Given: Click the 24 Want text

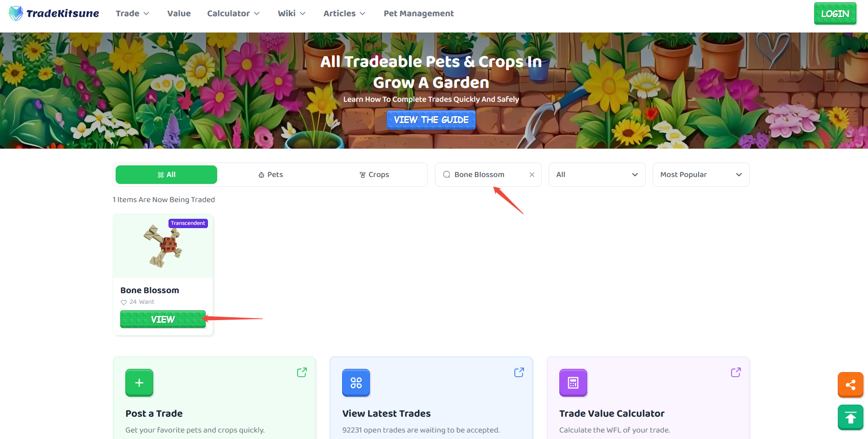Looking at the screenshot, I should tap(142, 302).
